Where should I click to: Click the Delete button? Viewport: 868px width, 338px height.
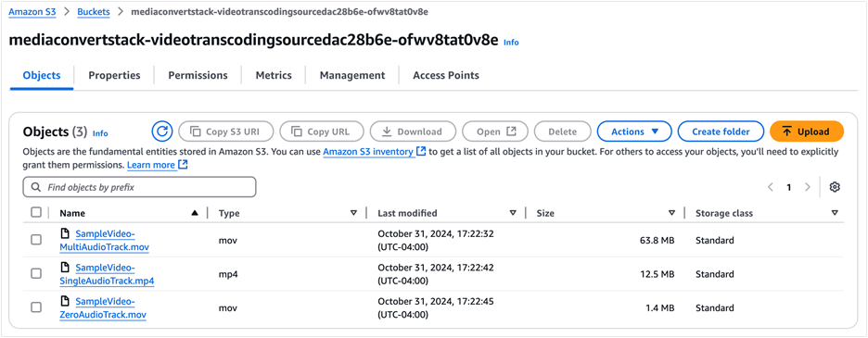[x=562, y=131]
